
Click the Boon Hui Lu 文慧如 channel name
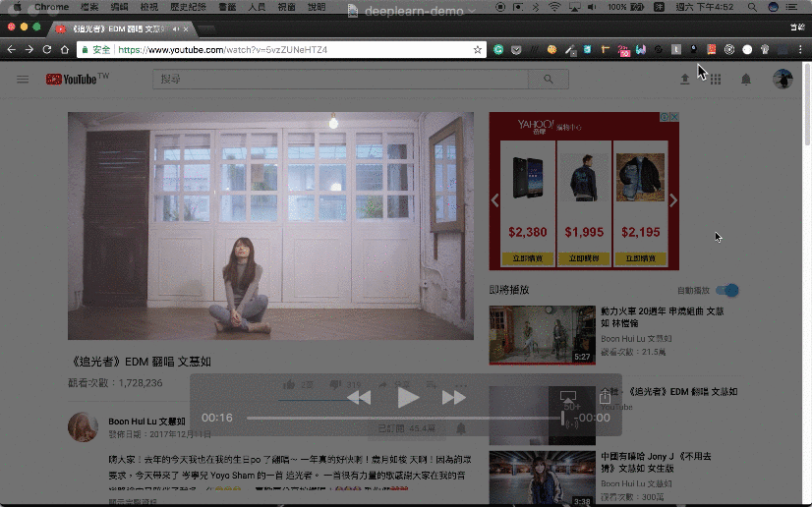[x=146, y=422]
